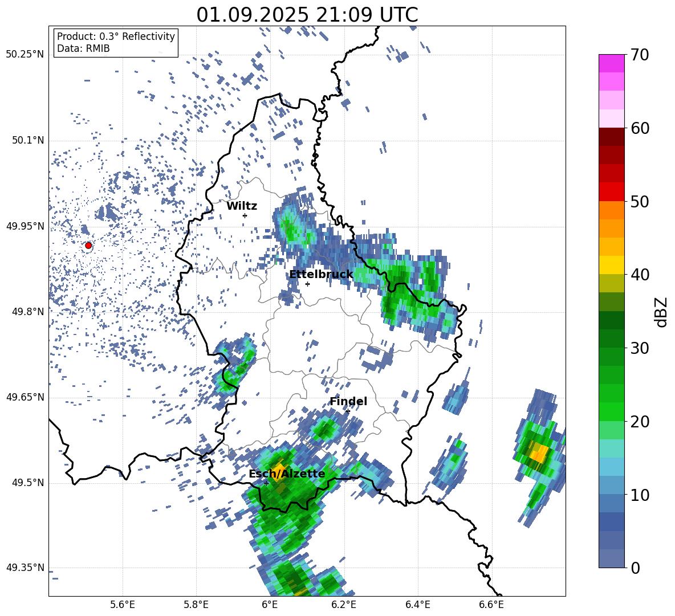Viewport: 675px width, 616px height.
Task: Click the dark maroon colorbar segment below 60
Action: [611, 137]
